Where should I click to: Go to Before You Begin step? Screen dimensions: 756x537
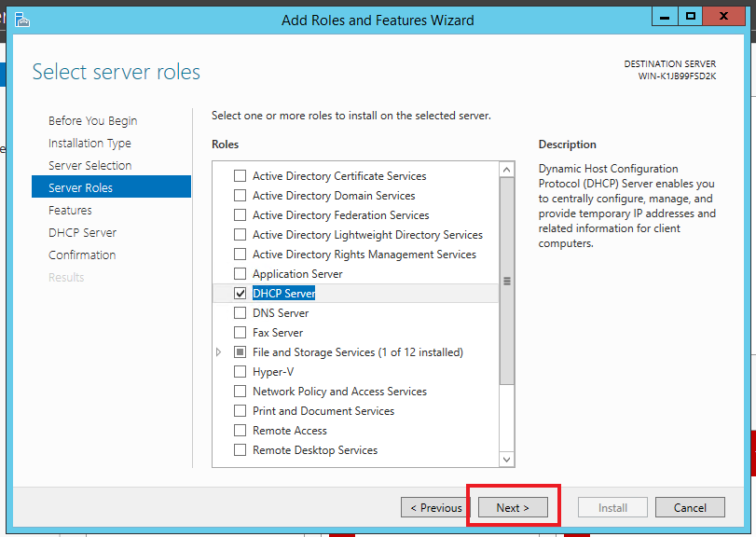[92, 121]
